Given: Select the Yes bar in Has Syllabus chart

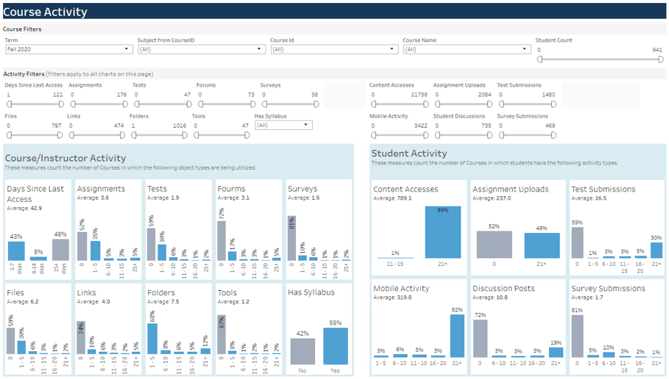Looking at the screenshot, I should [x=335, y=346].
